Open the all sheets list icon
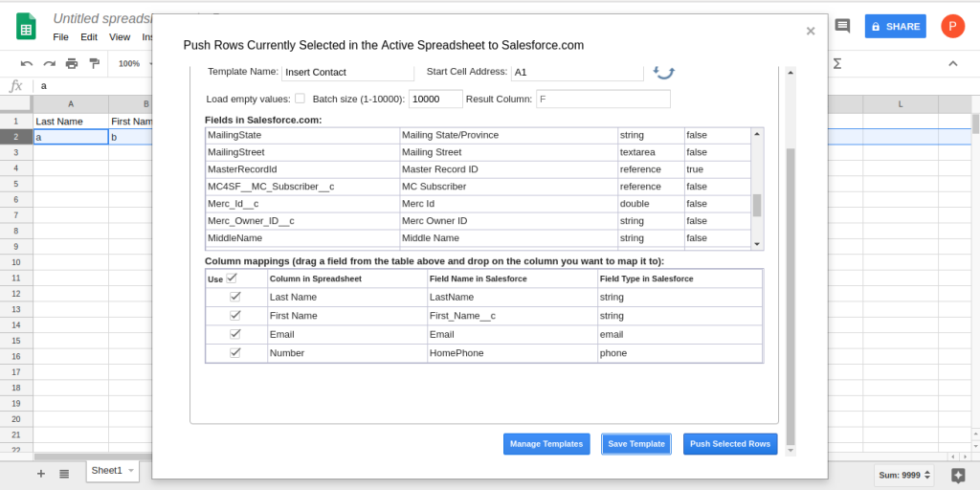The image size is (980, 490). tap(64, 474)
